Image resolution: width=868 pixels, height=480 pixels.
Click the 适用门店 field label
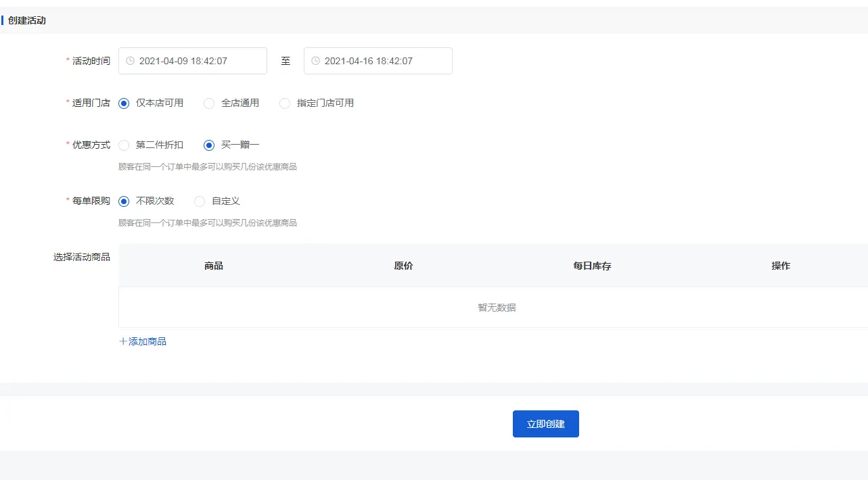[91, 103]
